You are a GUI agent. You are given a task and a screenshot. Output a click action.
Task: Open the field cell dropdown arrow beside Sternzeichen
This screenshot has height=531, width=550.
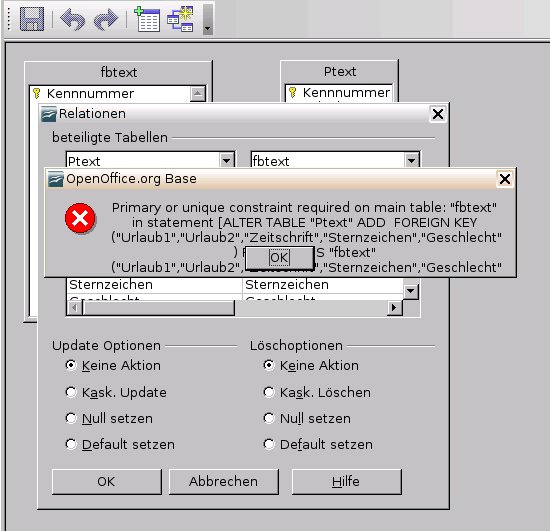click(411, 291)
